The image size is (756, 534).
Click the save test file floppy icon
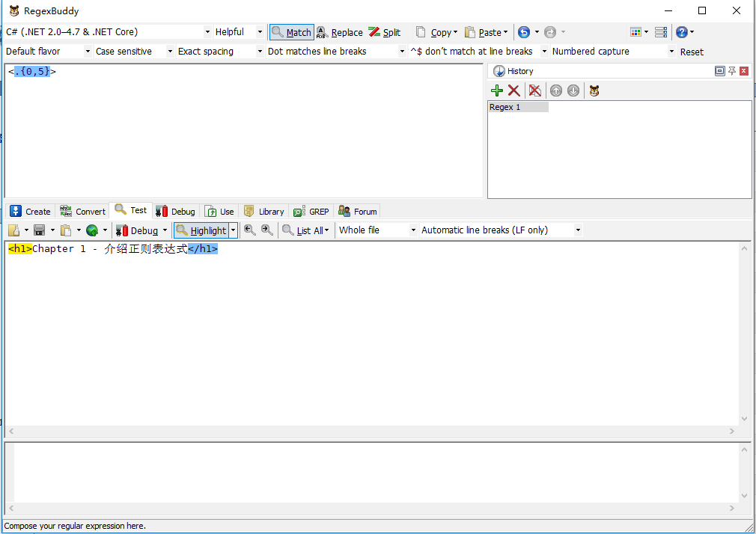(x=40, y=230)
